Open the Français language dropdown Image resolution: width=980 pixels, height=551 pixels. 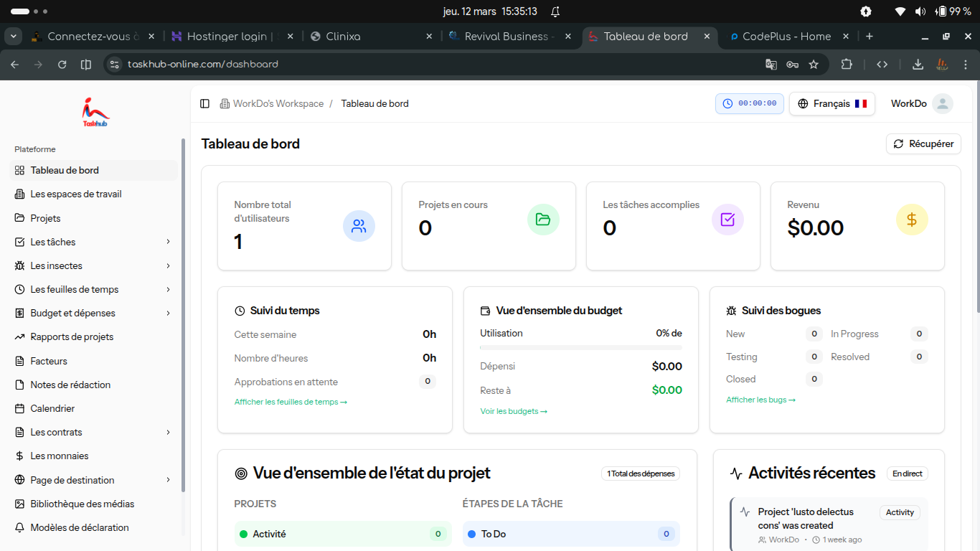click(831, 104)
